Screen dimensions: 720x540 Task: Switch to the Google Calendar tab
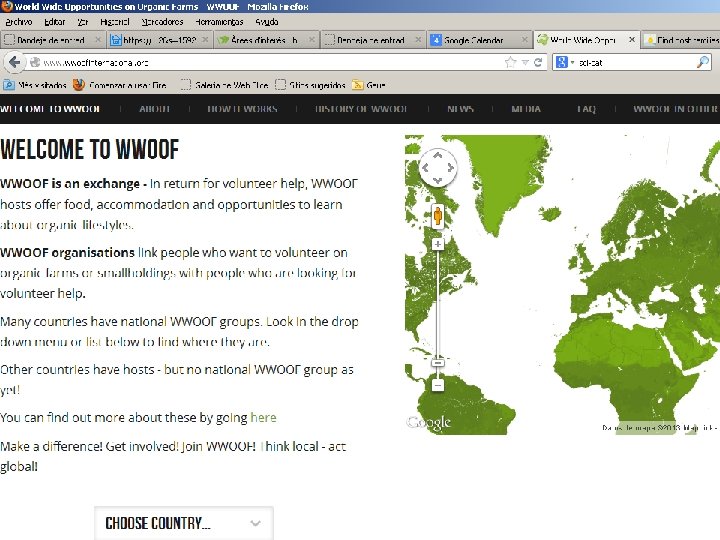479,40
